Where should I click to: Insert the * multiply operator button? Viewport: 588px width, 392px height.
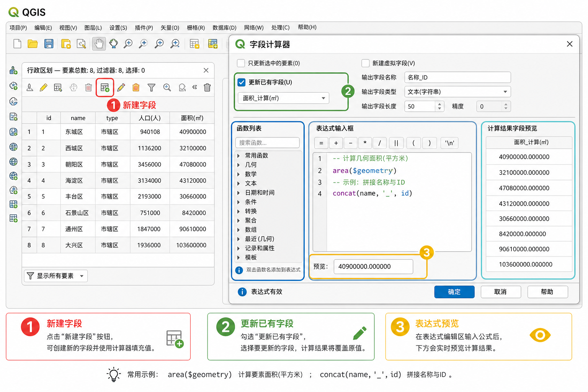click(x=365, y=143)
